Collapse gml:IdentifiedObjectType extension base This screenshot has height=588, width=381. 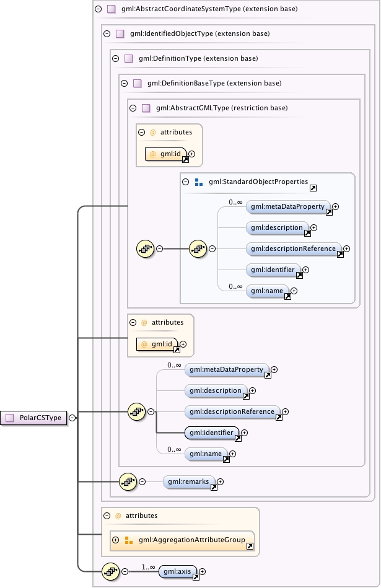click(x=107, y=33)
